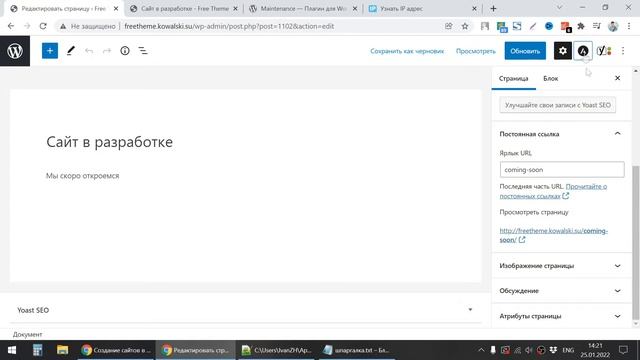Bookmark this page with star icon
Image resolution: width=640 pixels, height=360 pixels.
tap(465, 26)
